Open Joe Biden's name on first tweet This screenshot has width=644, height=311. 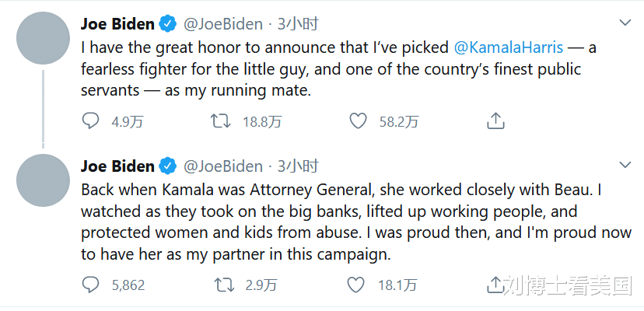[x=117, y=24]
